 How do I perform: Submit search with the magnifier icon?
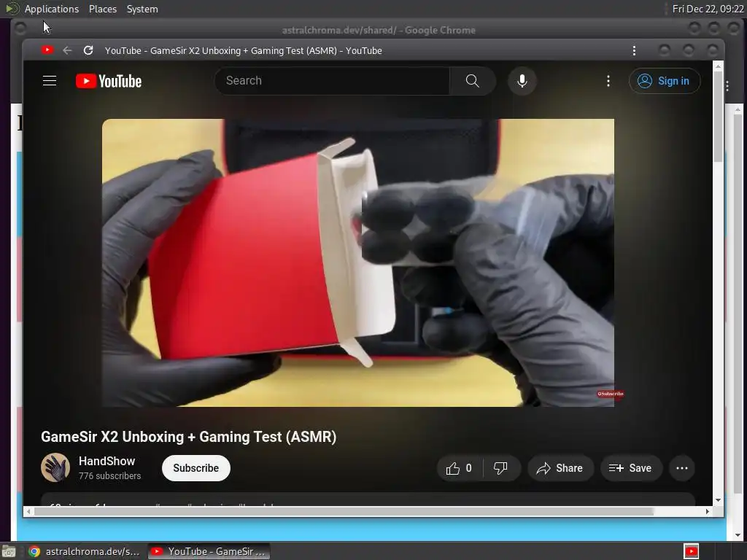pos(472,81)
